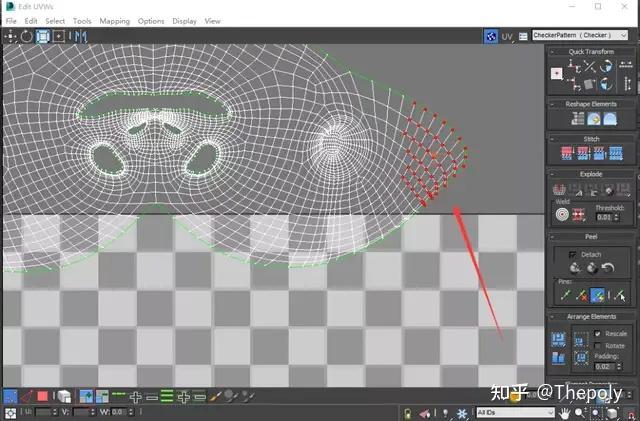640x421 pixels.
Task: Click the Weld Threshold value field
Action: tap(604, 218)
